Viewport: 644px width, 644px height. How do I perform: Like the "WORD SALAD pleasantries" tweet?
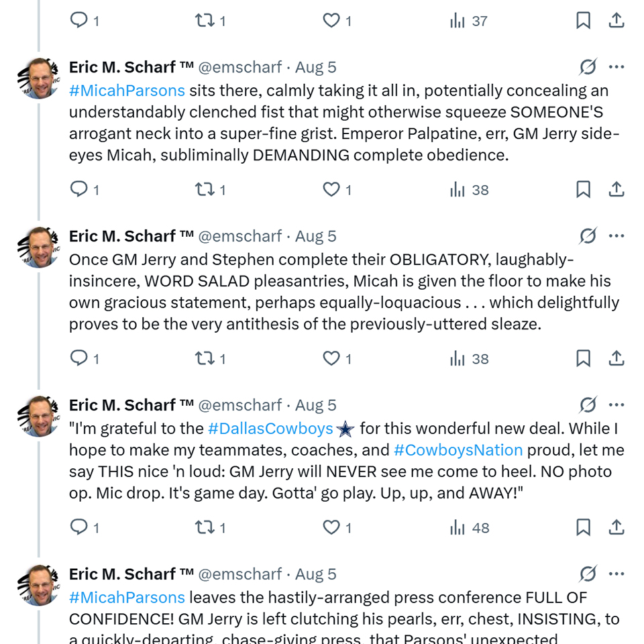[331, 358]
